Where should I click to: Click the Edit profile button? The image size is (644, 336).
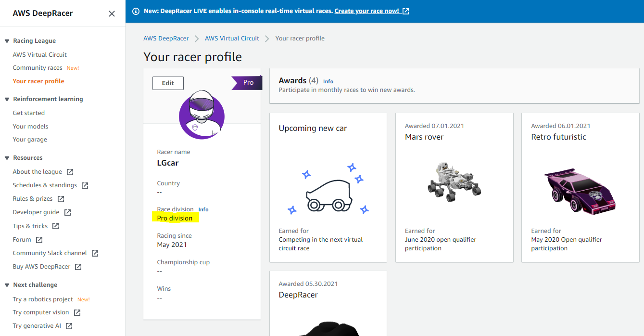point(168,83)
